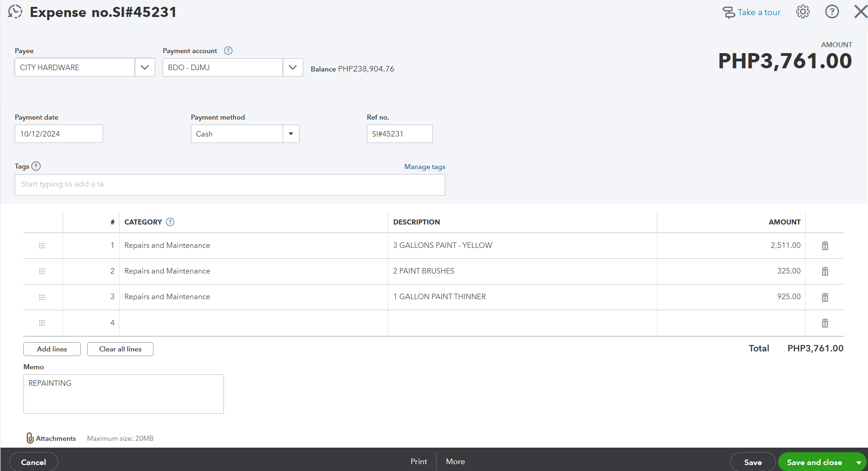Click description 1 GALLON PAINT THINNER
The width and height of the screenshot is (868, 471).
pos(439,297)
